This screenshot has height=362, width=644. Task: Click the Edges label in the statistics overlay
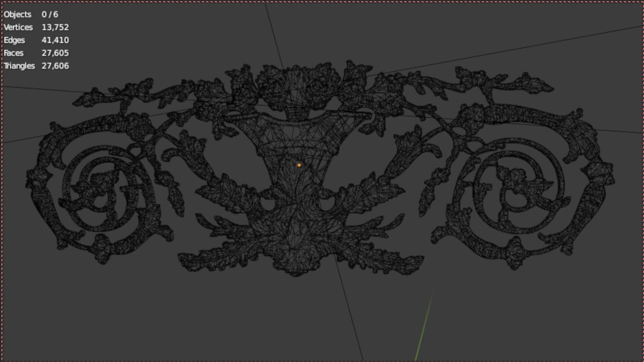click(14, 40)
